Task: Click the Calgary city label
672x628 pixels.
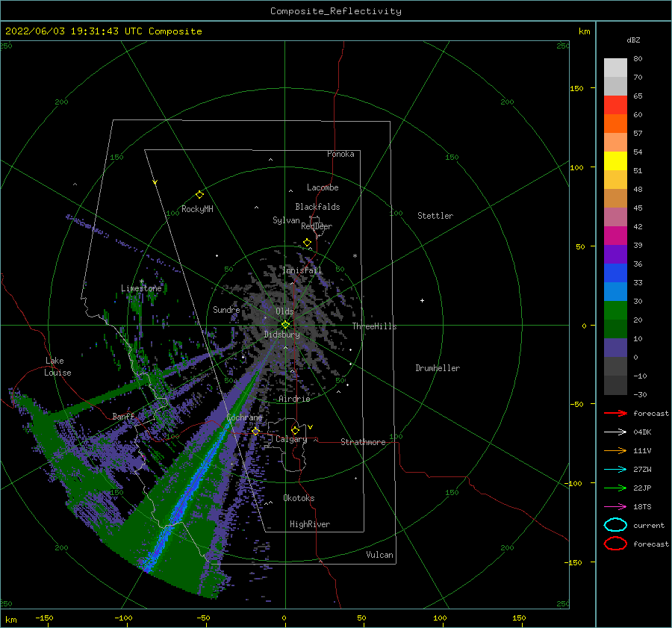Action: pos(291,439)
